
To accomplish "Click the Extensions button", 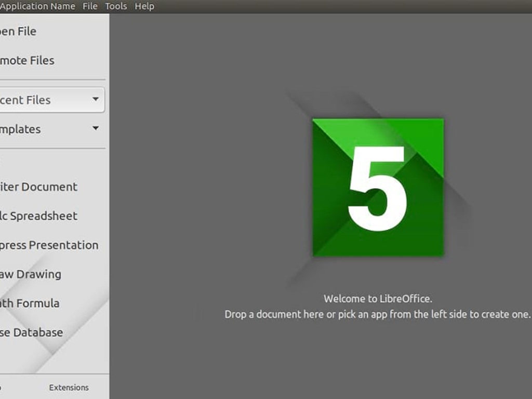I will 69,388.
